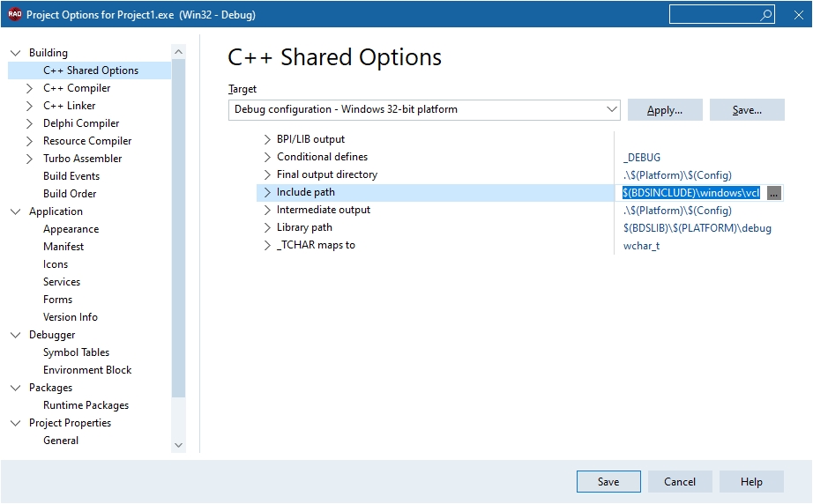Collapse the Building tree section
Screen dimensions: 813x504
tap(16, 53)
